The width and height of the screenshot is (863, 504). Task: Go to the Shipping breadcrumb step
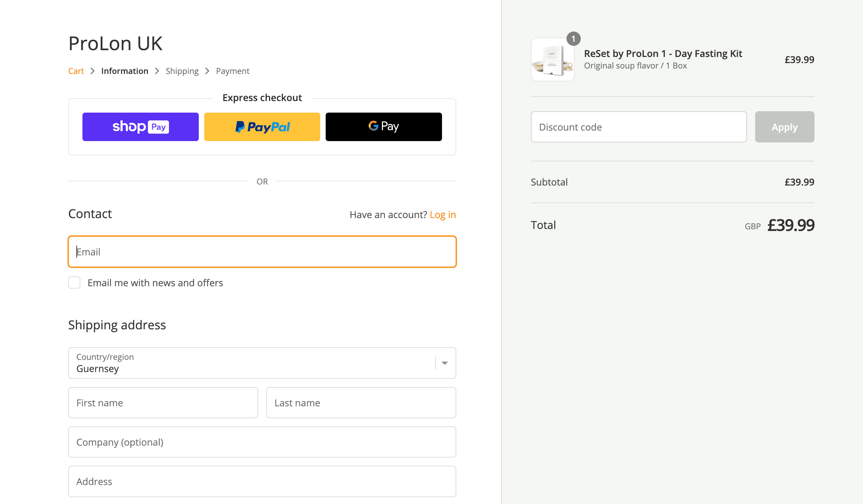[182, 71]
